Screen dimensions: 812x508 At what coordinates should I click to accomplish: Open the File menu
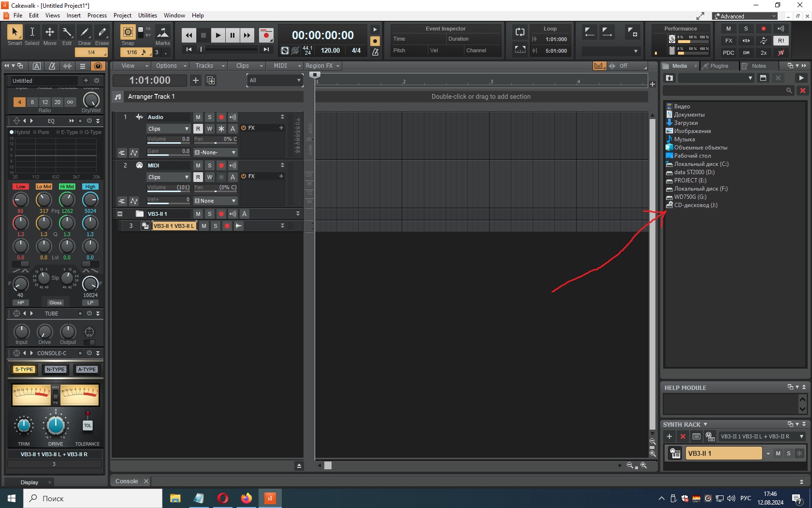click(x=18, y=15)
